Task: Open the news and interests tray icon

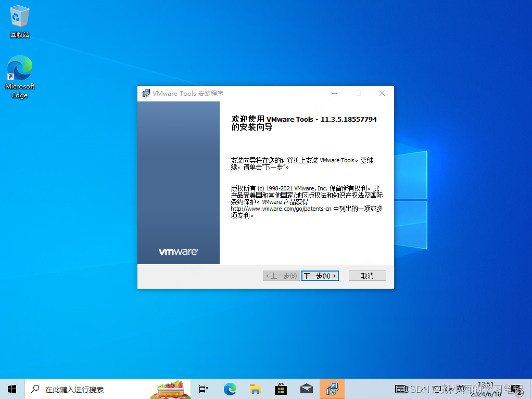Action: point(401,389)
